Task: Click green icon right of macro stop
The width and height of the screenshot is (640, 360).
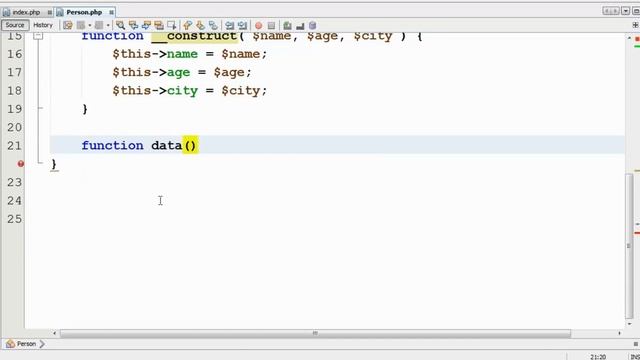Action: point(287,25)
